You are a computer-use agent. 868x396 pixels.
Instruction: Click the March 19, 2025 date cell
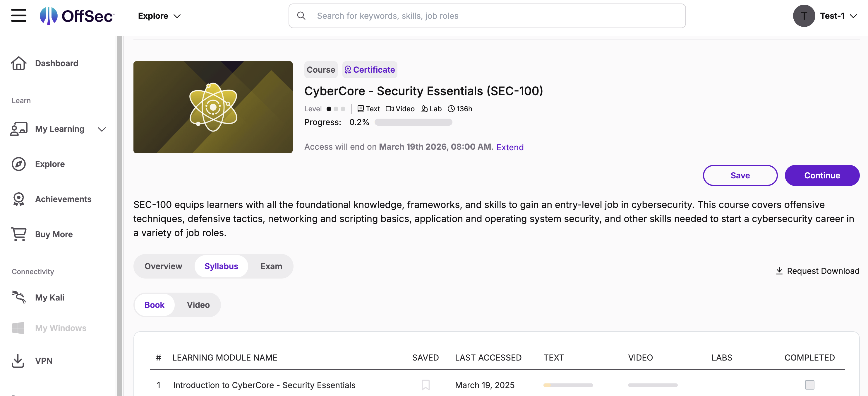click(485, 385)
